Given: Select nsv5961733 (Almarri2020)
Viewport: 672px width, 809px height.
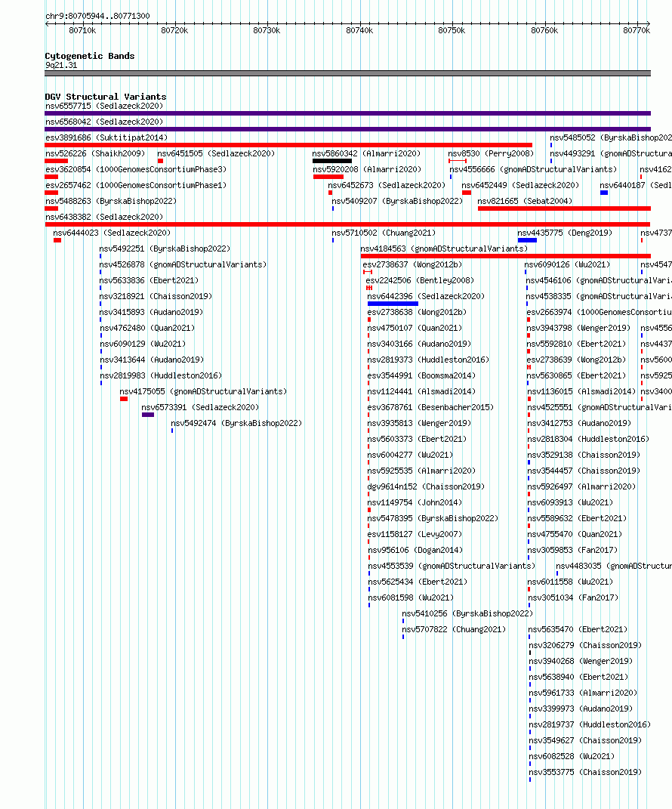Looking at the screenshot, I should pos(583,693).
